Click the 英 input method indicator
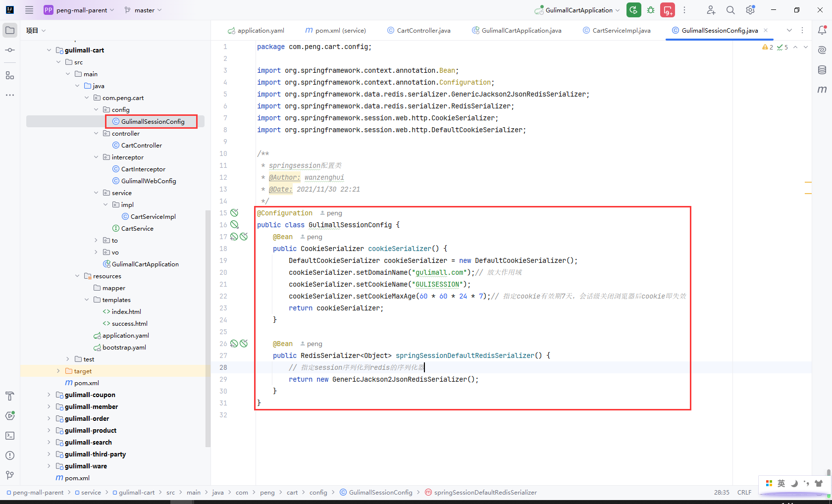Image resolution: width=832 pixels, height=504 pixels. click(781, 483)
